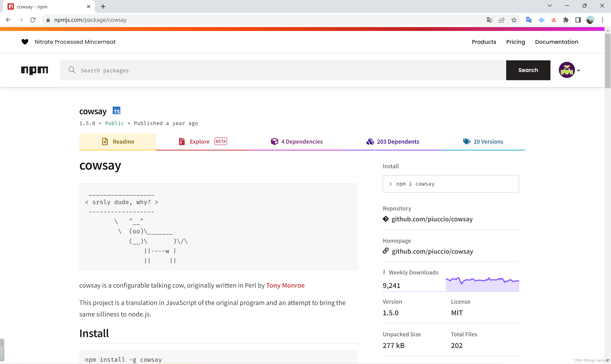
Task: Click the address bar URL
Action: click(90, 20)
